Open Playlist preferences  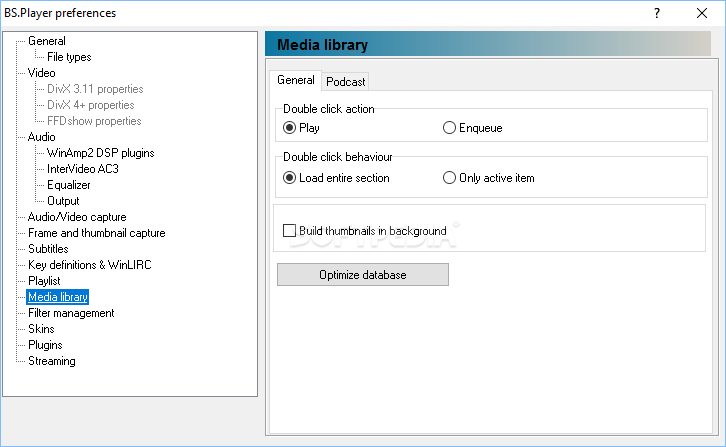pyautogui.click(x=44, y=281)
